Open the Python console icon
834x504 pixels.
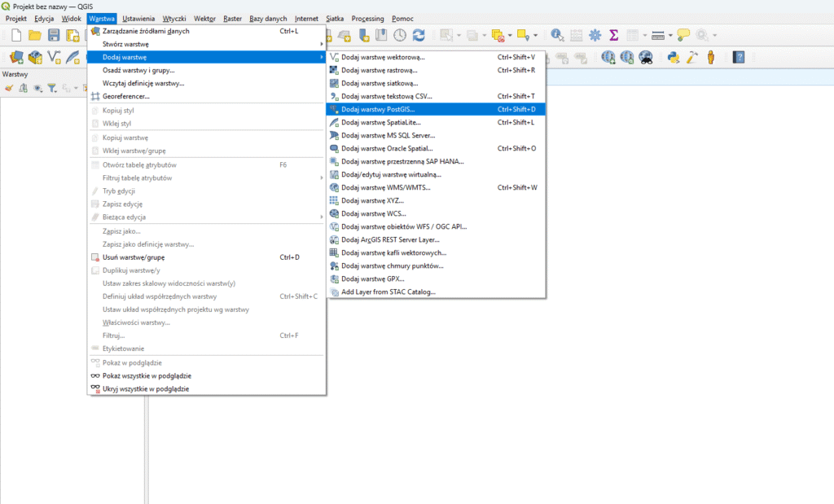click(x=674, y=57)
